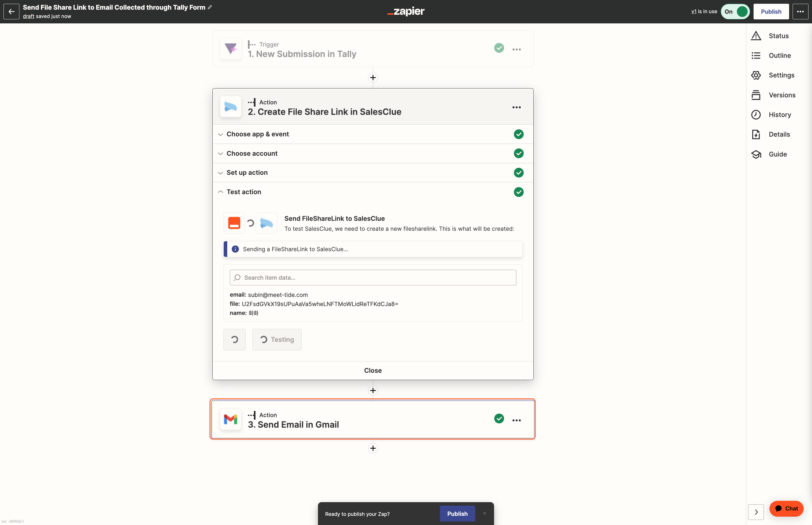Expand the Choose account section
Image resolution: width=812 pixels, height=525 pixels.
[373, 153]
